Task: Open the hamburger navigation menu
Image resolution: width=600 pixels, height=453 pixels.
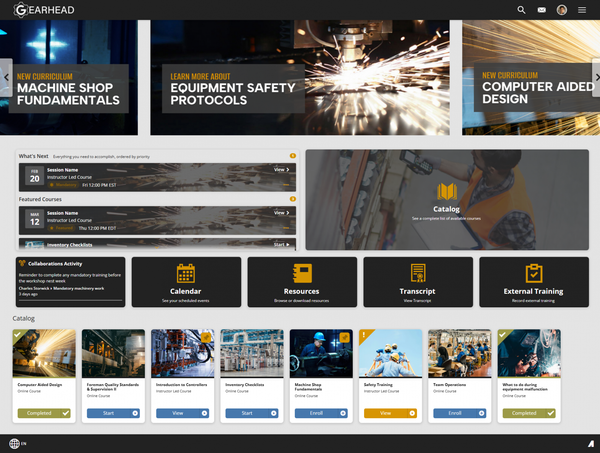Action: tap(582, 10)
